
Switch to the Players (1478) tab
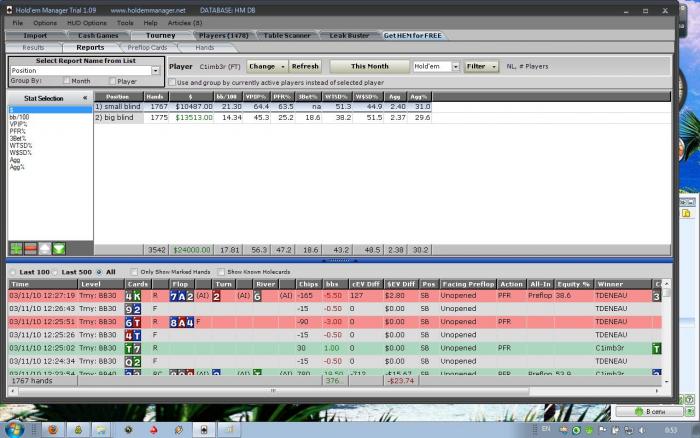point(224,36)
